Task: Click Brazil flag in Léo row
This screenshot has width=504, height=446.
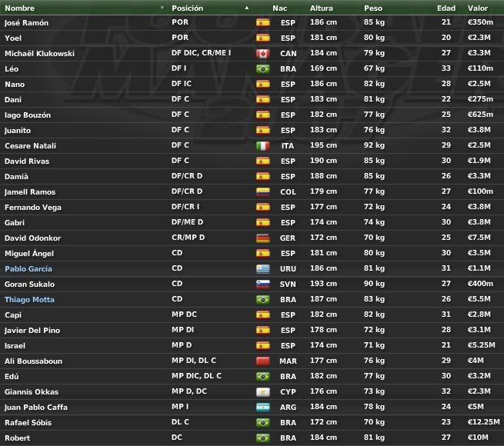Action: coord(263,68)
